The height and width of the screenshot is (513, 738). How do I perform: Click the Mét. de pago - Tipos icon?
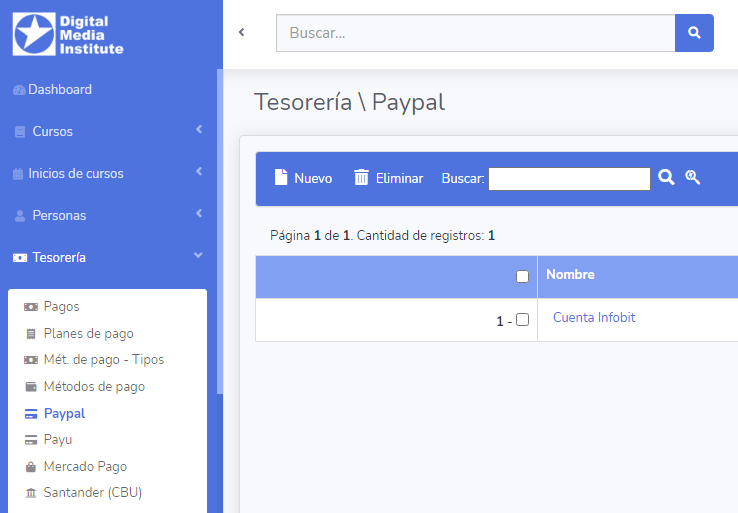point(31,360)
